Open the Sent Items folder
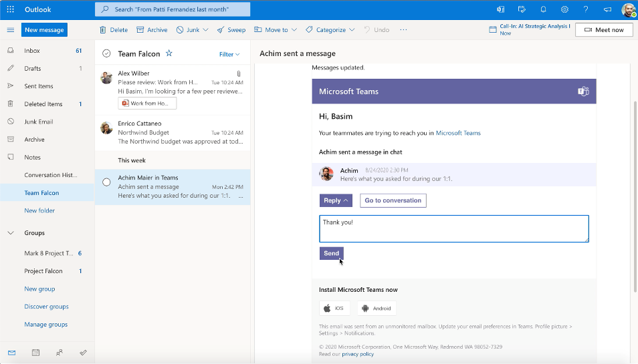 coord(47,86)
